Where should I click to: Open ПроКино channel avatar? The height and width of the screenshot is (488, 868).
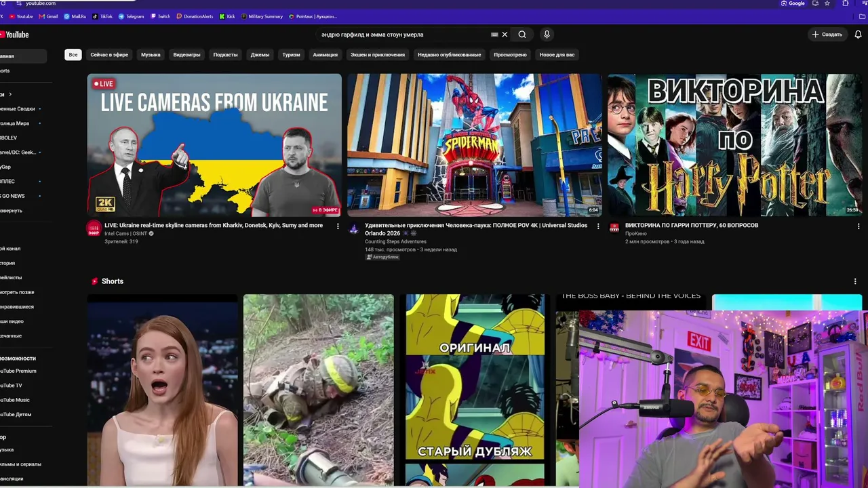(x=614, y=228)
